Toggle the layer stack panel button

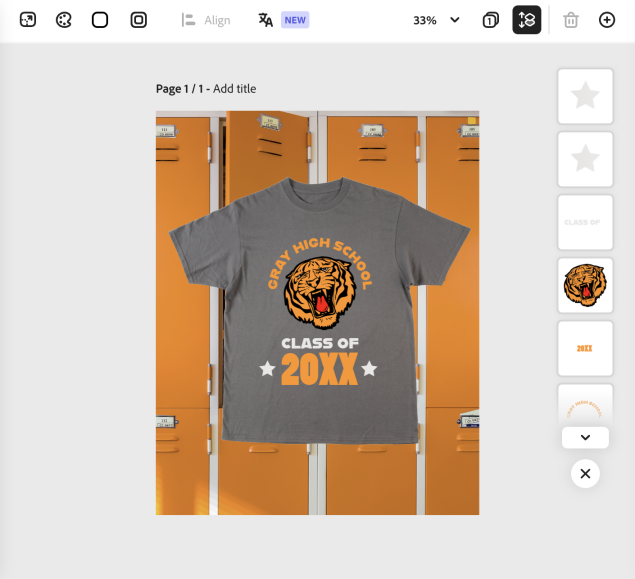coord(527,20)
